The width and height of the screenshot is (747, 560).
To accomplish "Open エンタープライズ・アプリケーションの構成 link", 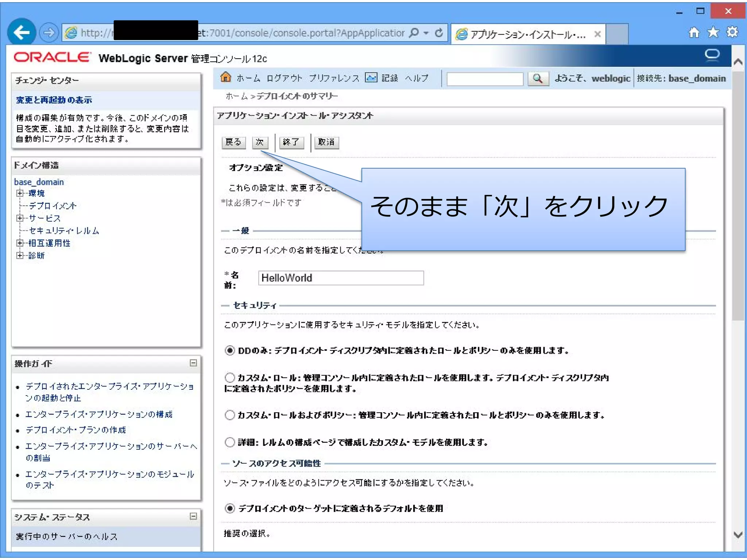I will tap(98, 415).
